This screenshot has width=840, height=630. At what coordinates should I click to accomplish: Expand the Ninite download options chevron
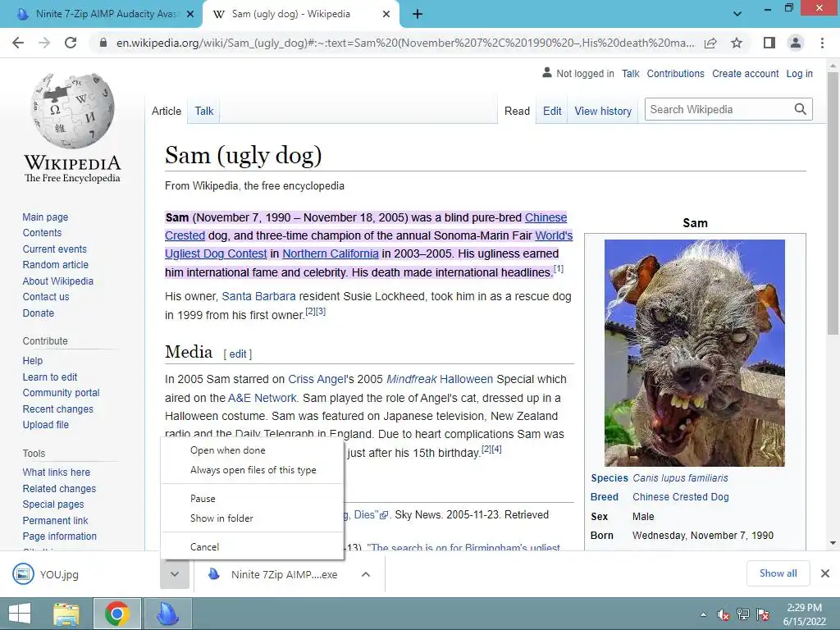point(366,574)
